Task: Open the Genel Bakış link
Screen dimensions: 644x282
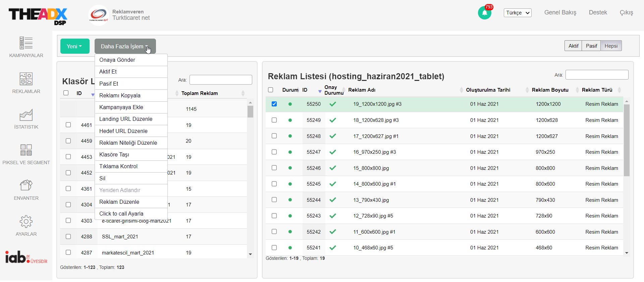Action: pyautogui.click(x=560, y=12)
